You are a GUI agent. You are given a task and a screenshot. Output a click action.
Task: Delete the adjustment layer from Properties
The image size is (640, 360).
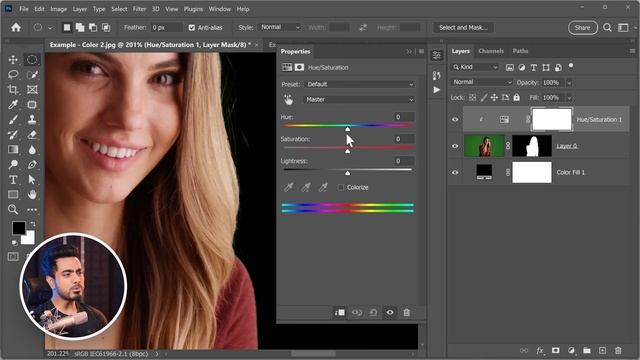407,313
